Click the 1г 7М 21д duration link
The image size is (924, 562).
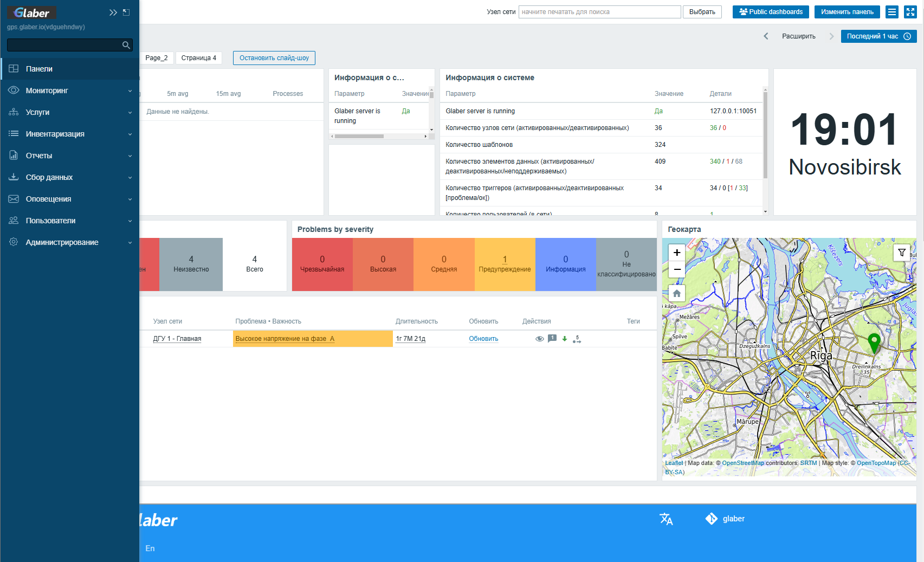[x=411, y=339]
